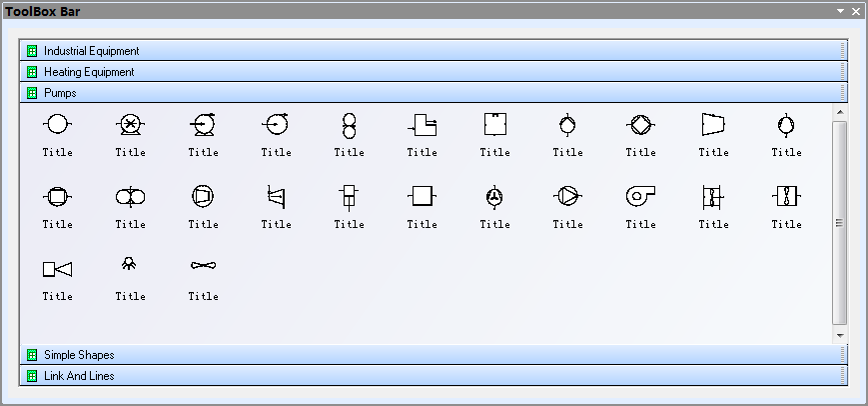Select the circle with inner triangle pump
Viewport: 868px width, 406px height.
click(x=567, y=196)
